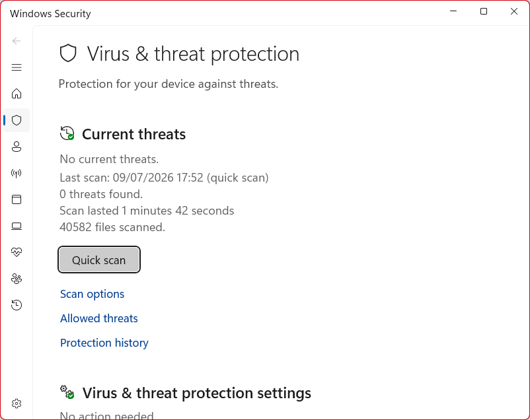
Task: Open Device security laptop icon
Action: 17,226
